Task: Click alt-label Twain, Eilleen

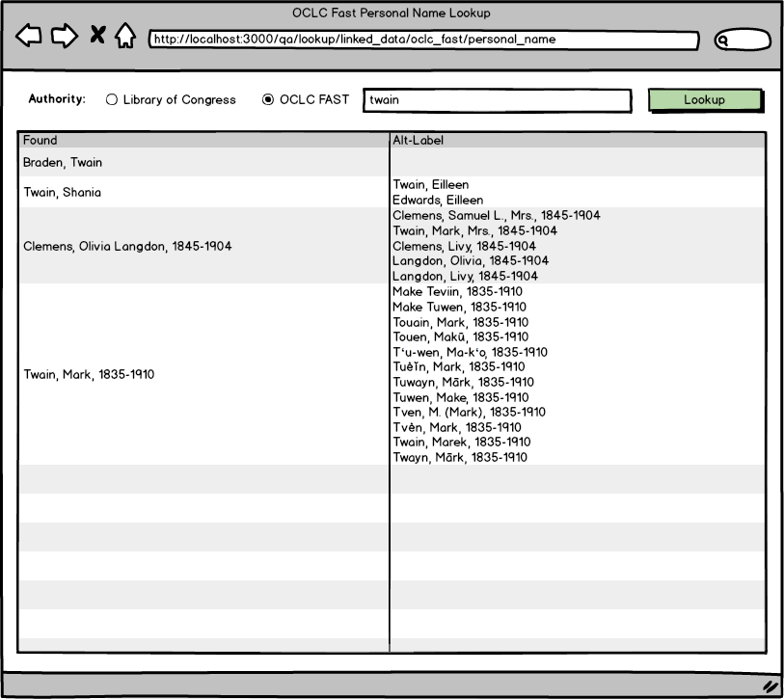Action: 430,184
